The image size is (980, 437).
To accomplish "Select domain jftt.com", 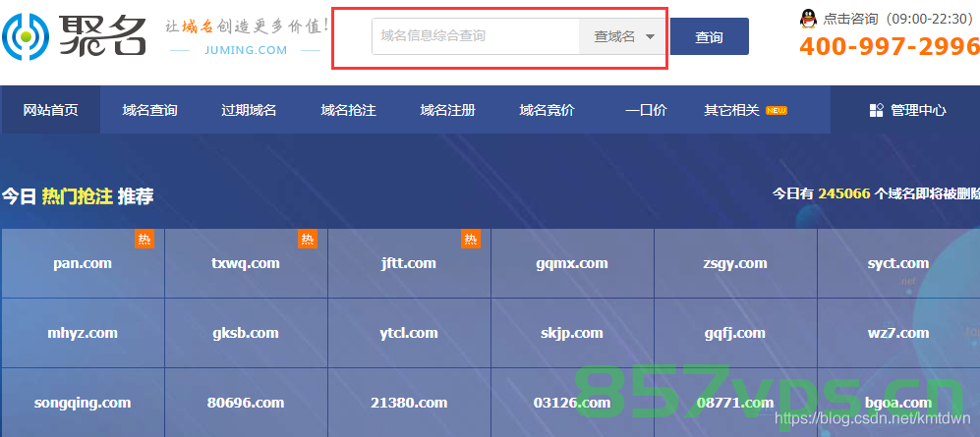I will tap(409, 263).
